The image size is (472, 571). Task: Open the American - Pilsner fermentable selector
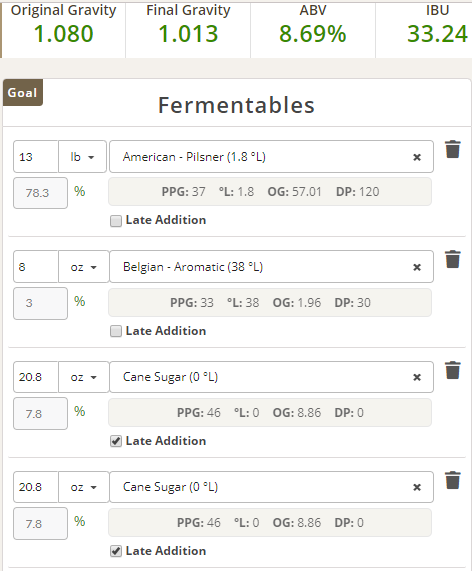(x=271, y=157)
